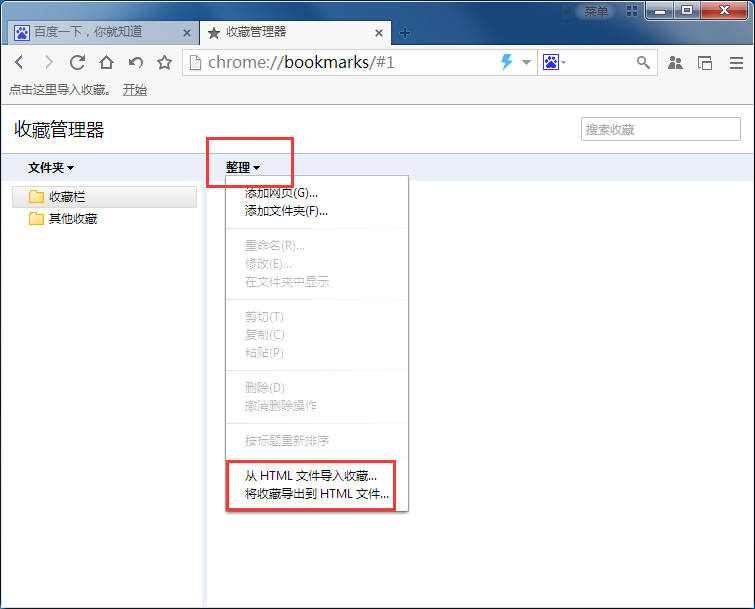Open the user accounts icon
This screenshot has height=609, width=755.
pos(675,63)
